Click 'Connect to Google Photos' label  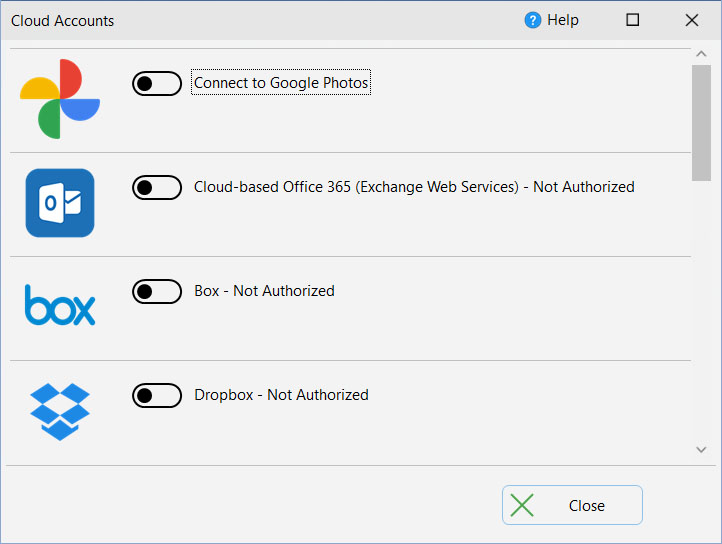(281, 82)
